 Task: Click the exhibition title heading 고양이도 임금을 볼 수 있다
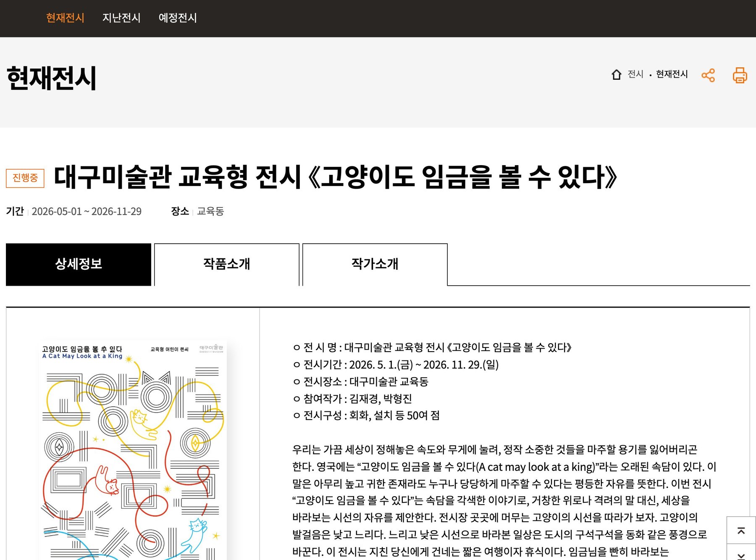336,177
